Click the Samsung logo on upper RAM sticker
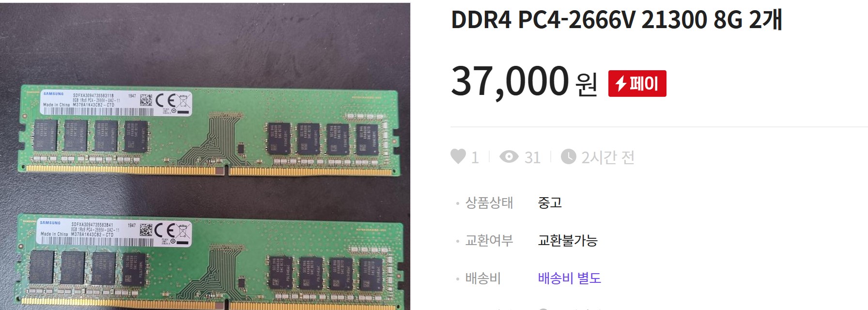Viewport: 868px width, 310px height. coord(53,94)
